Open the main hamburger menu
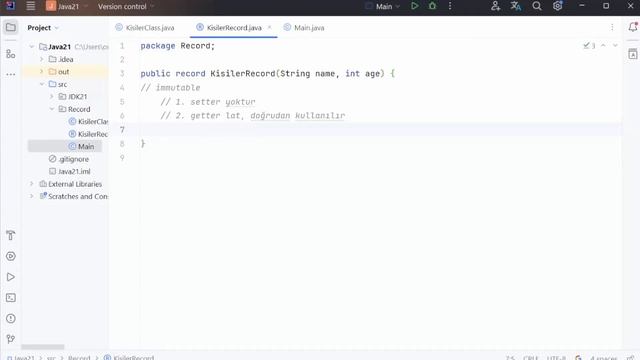The height and width of the screenshot is (360, 640). (x=31, y=6)
